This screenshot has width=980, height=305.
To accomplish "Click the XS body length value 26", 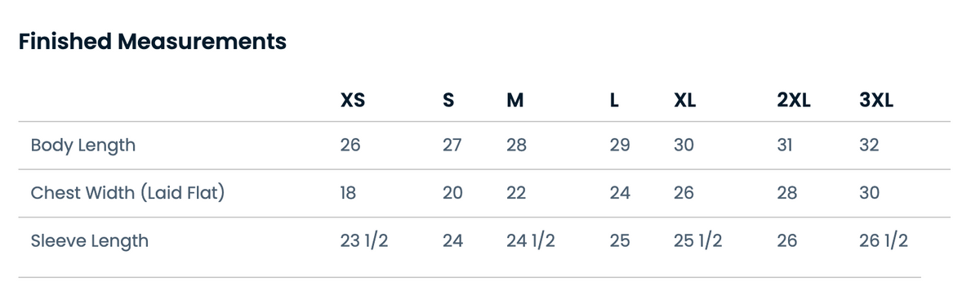I will click(x=350, y=146).
